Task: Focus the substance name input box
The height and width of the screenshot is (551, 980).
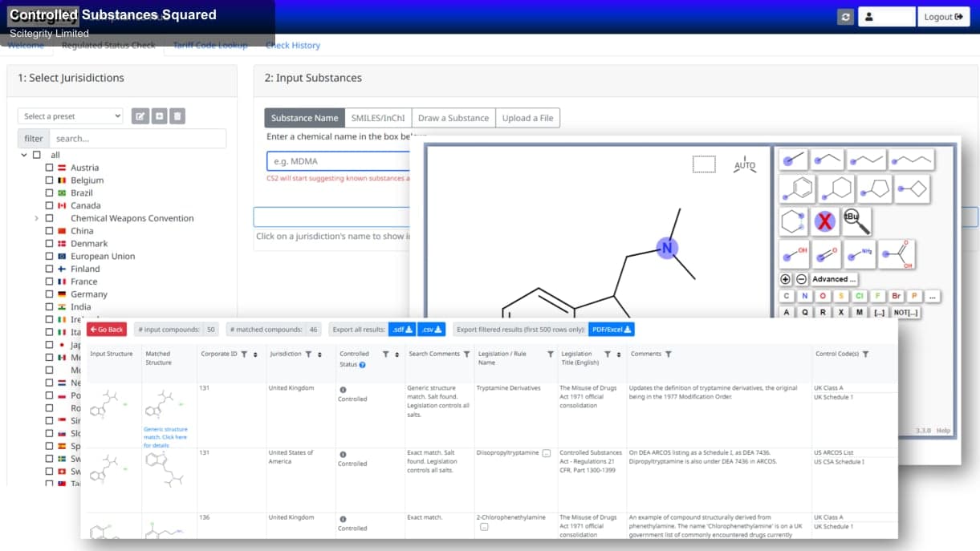Action: 339,161
